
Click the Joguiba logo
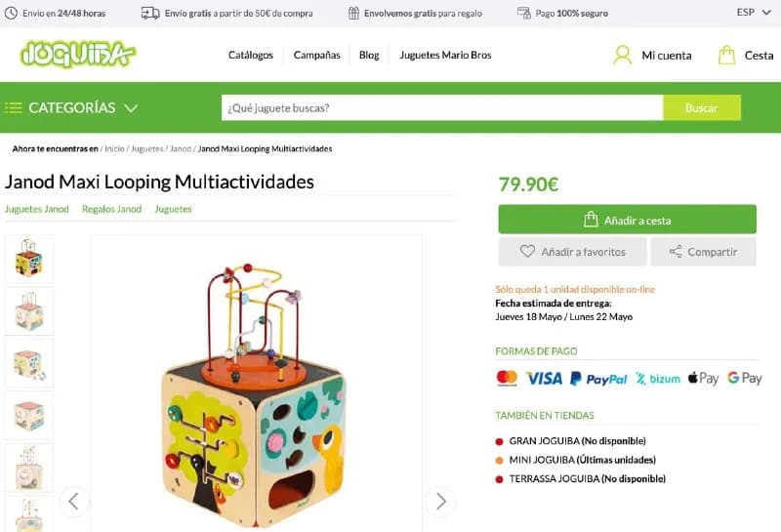coord(78,54)
